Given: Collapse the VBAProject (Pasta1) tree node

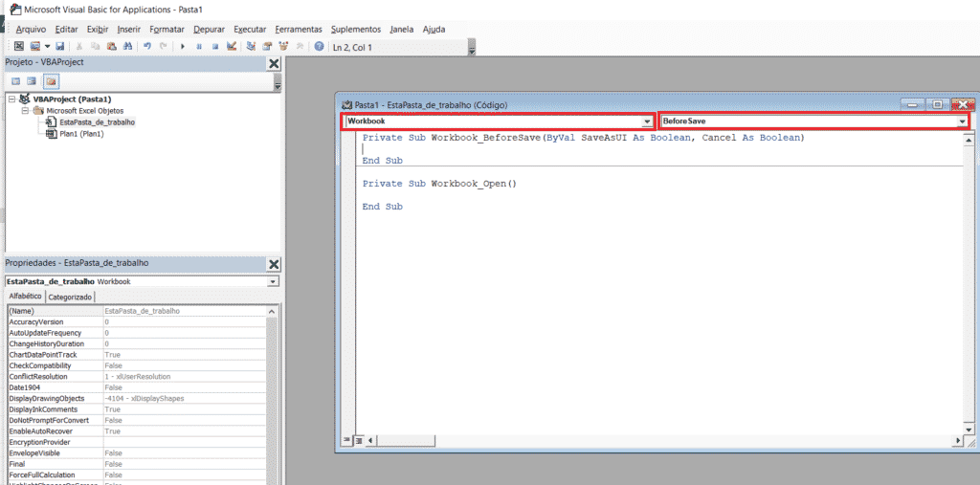Looking at the screenshot, I should tap(11, 99).
